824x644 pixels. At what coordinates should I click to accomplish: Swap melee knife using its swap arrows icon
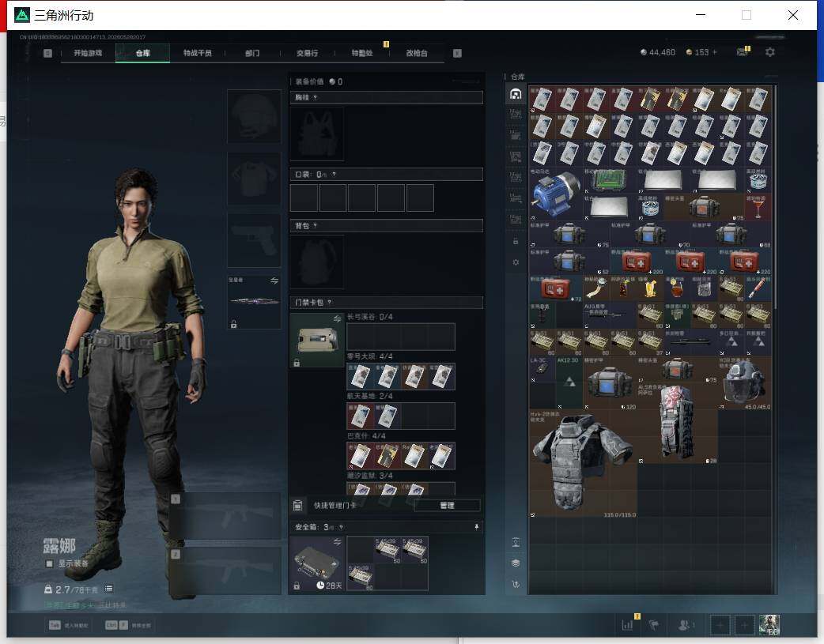point(274,281)
